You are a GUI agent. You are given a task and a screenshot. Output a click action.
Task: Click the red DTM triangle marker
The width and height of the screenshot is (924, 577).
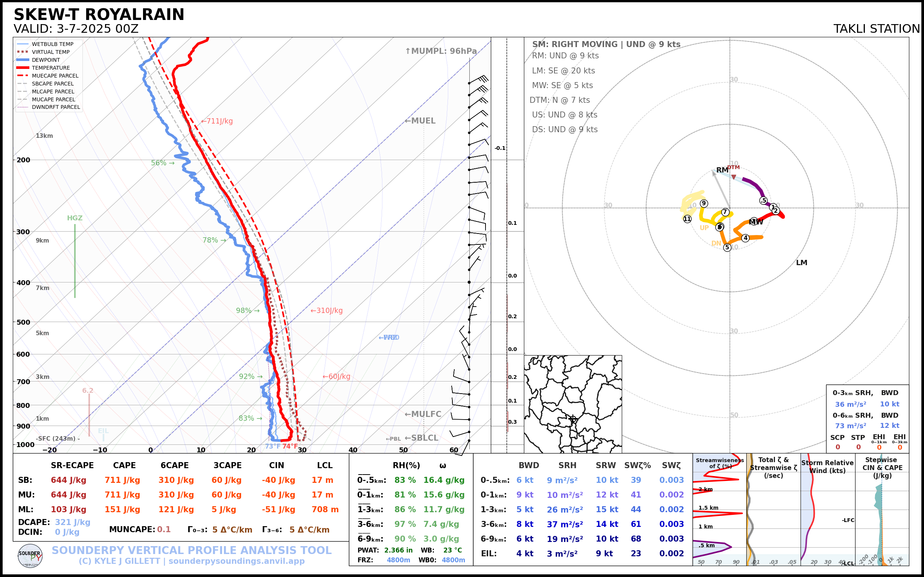[733, 177]
